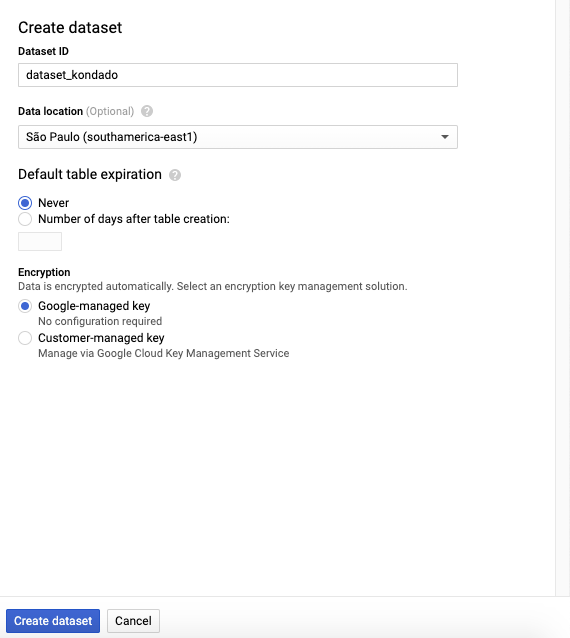This screenshot has width=570, height=638.
Task: Select the Never expiration radio button
Action: tap(25, 203)
